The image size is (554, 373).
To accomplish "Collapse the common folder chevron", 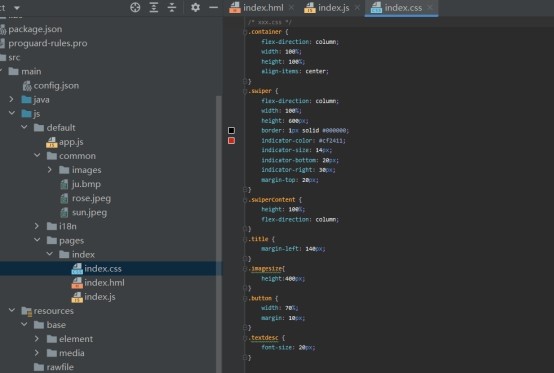I will 37,155.
